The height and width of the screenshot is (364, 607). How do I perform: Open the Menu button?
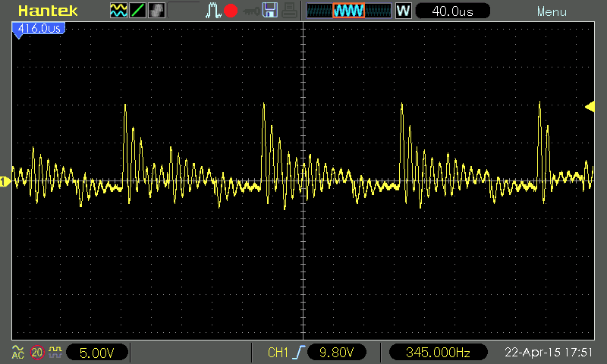tap(552, 12)
